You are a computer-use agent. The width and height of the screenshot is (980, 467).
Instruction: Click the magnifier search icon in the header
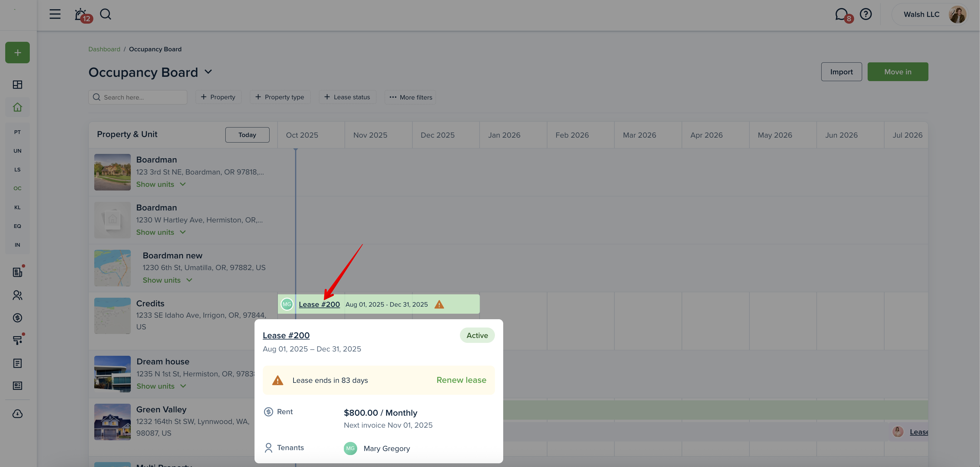click(105, 14)
